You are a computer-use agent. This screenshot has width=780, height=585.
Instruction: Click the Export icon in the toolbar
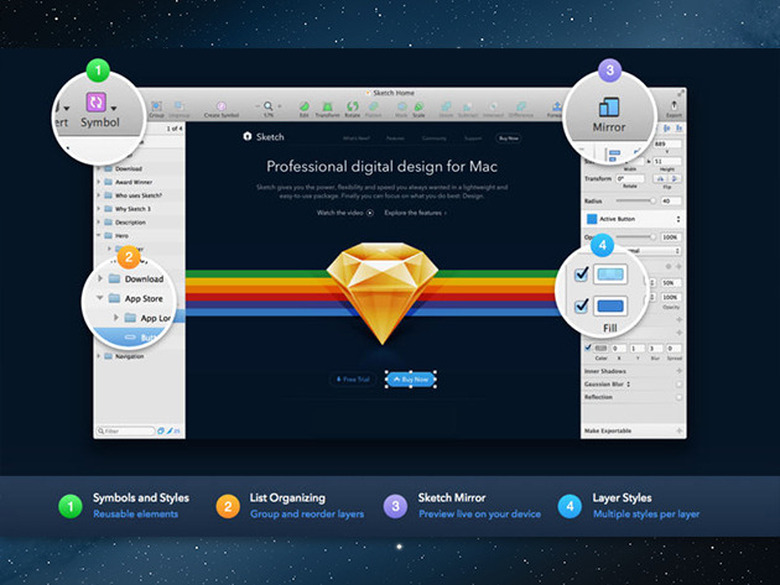tap(673, 105)
